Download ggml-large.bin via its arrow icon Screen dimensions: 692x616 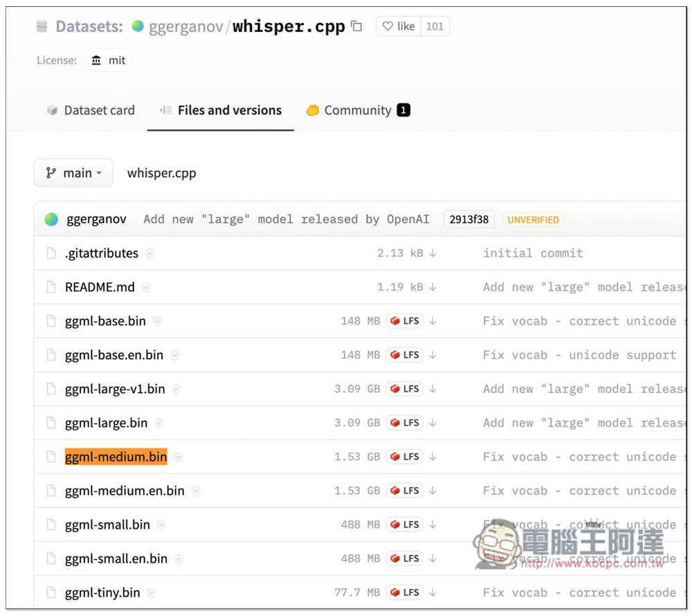pyautogui.click(x=432, y=423)
